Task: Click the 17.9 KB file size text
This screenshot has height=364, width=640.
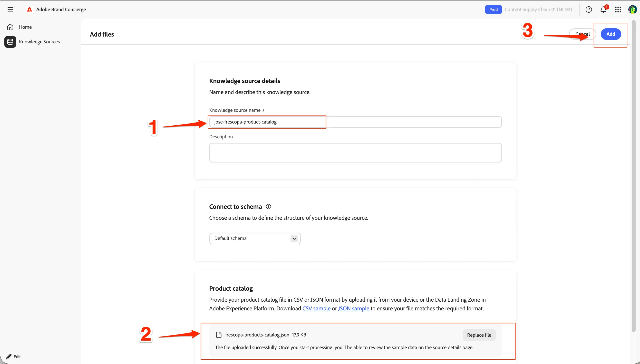Action: click(299, 335)
